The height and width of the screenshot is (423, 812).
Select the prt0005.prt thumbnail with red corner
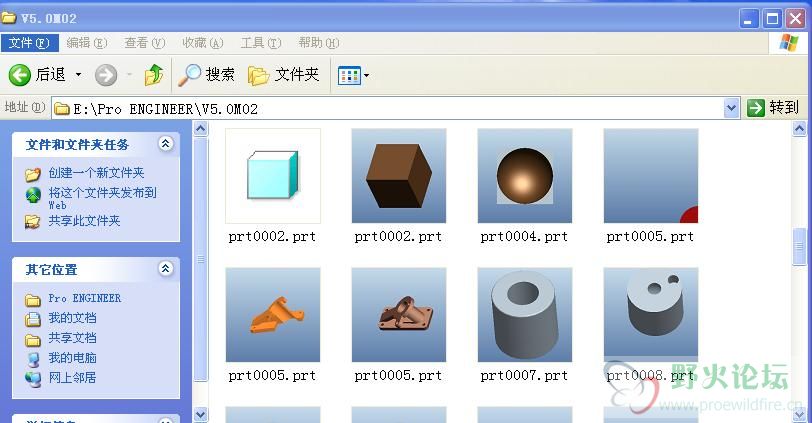651,176
